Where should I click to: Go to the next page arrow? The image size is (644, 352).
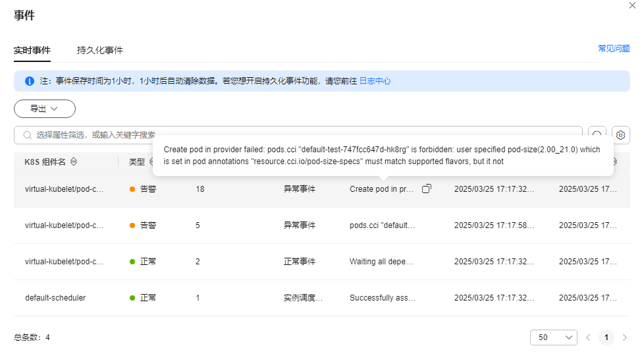(x=625, y=337)
